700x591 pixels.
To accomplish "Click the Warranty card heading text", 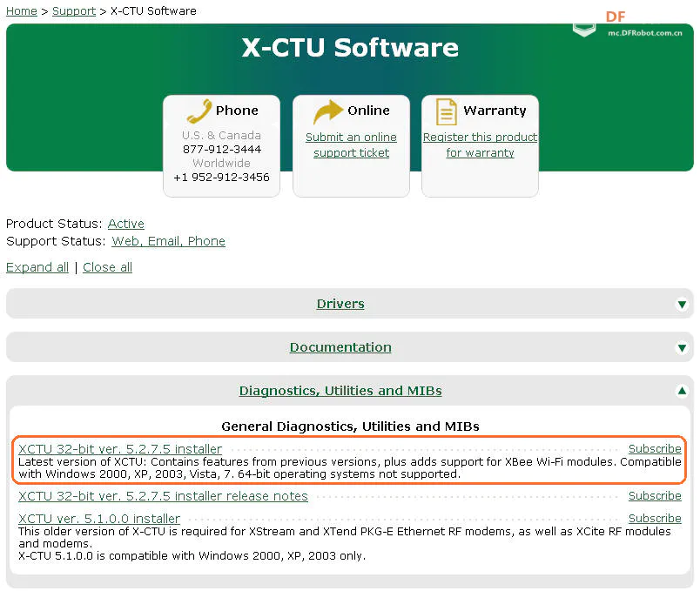I will [495, 111].
